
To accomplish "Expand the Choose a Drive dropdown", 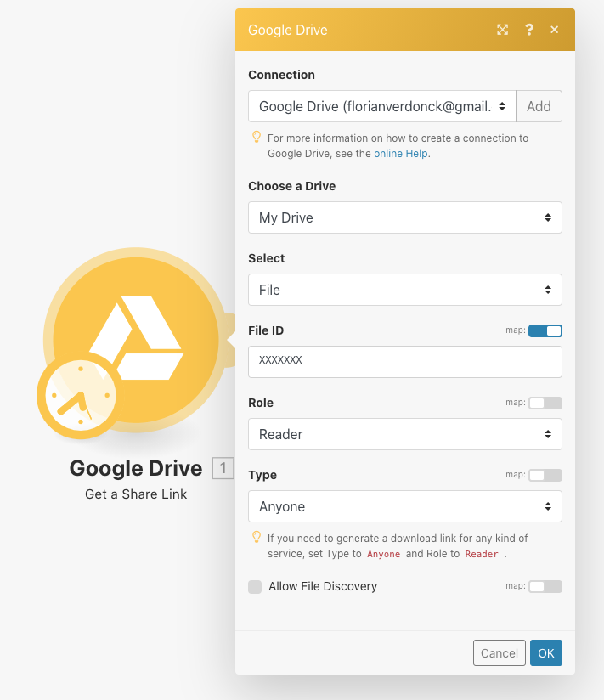I will [x=405, y=217].
